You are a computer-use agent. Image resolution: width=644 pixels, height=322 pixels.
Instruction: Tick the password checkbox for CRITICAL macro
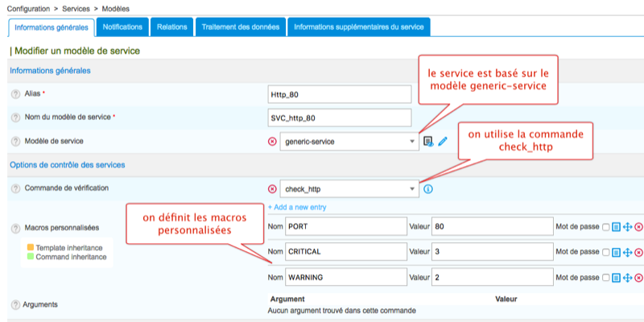tap(605, 252)
